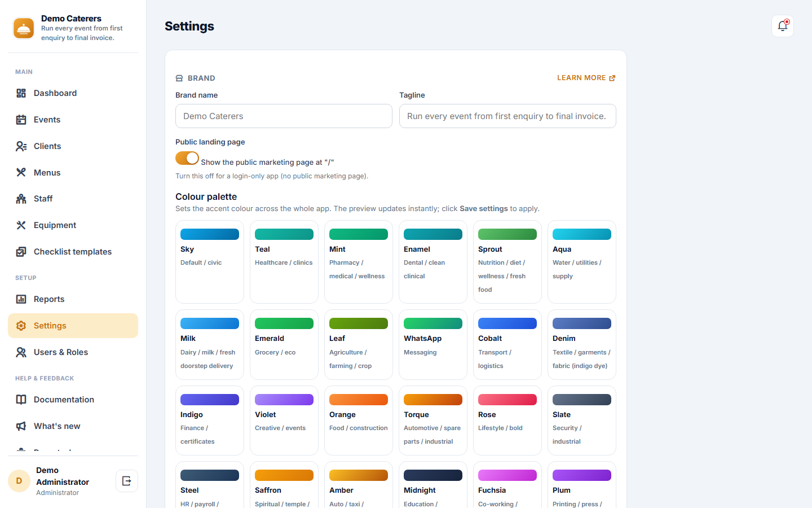Viewport: 812px width, 508px height.
Task: Toggle the public landing page switch
Action: tap(187, 158)
